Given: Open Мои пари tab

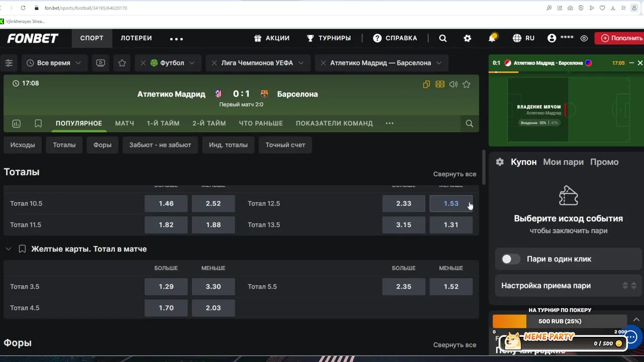Looking at the screenshot, I should pyautogui.click(x=563, y=162).
